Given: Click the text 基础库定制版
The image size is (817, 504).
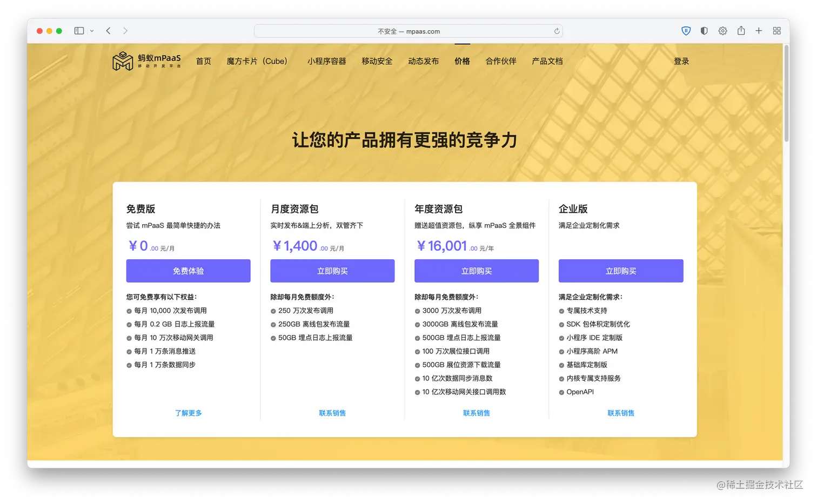Looking at the screenshot, I should (x=587, y=365).
